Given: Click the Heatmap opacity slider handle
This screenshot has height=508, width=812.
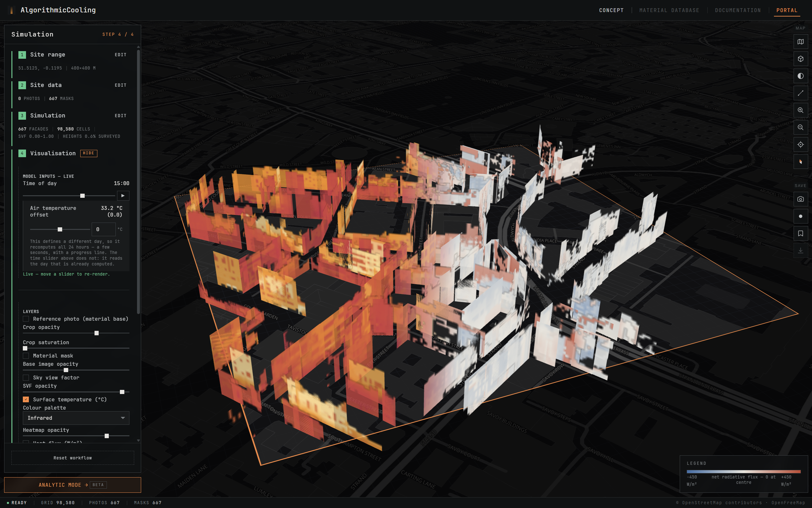Looking at the screenshot, I should (x=107, y=436).
